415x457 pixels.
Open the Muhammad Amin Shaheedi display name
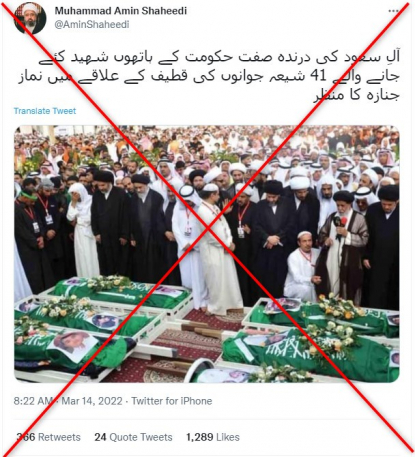click(121, 11)
